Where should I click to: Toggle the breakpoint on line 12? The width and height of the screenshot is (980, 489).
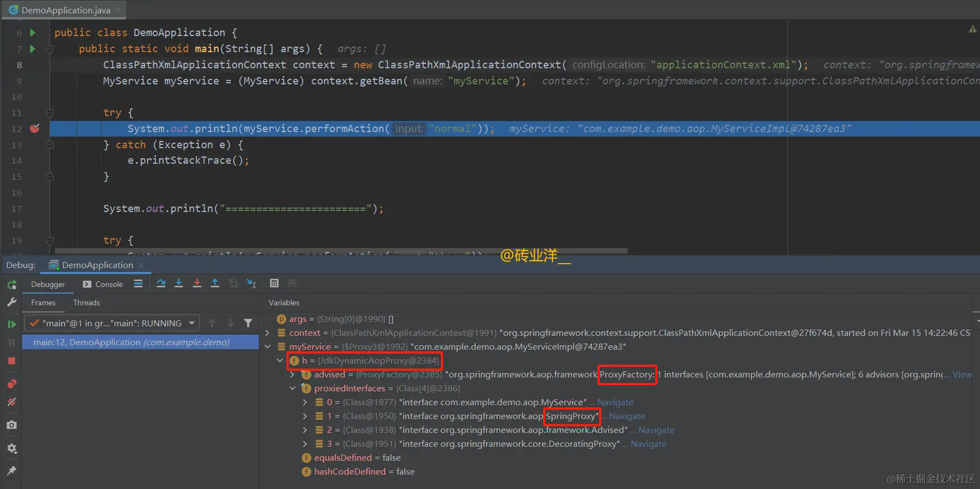point(34,129)
